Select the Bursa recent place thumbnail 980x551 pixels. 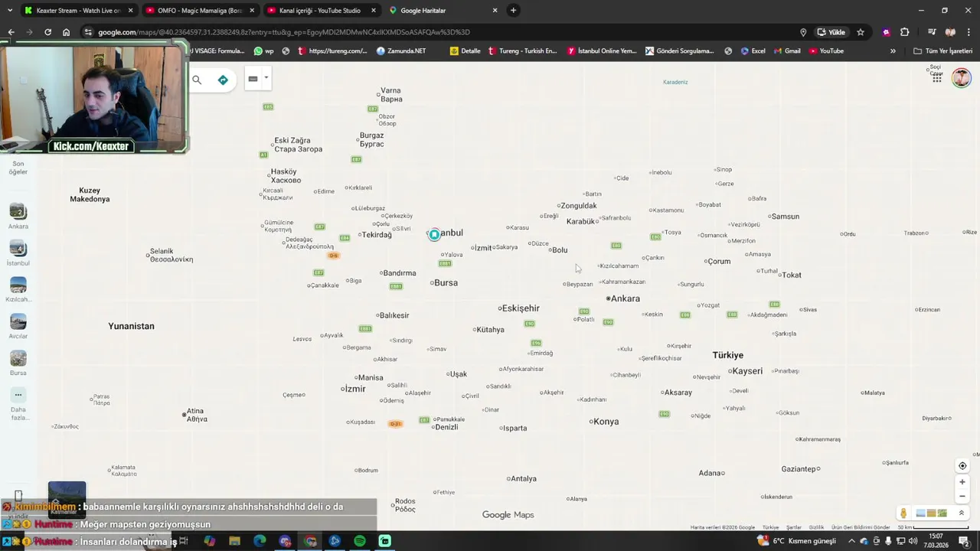(18, 363)
